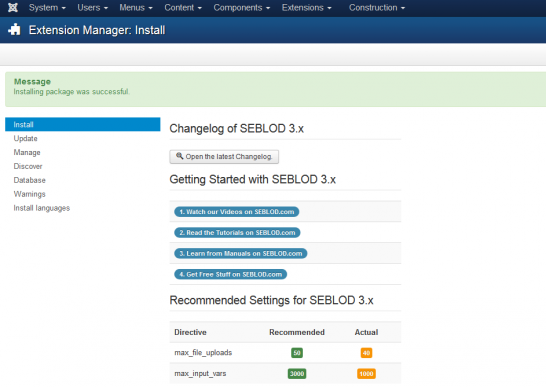Expand the Extensions menu

306,8
